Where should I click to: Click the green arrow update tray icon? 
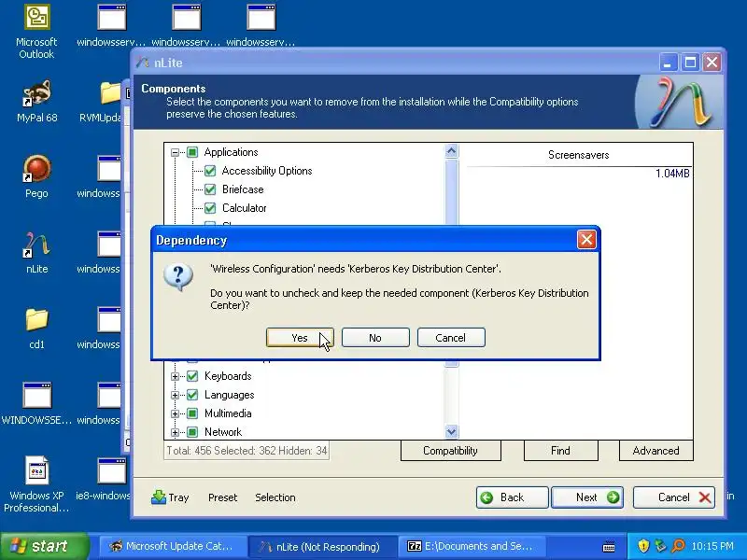tap(660, 546)
